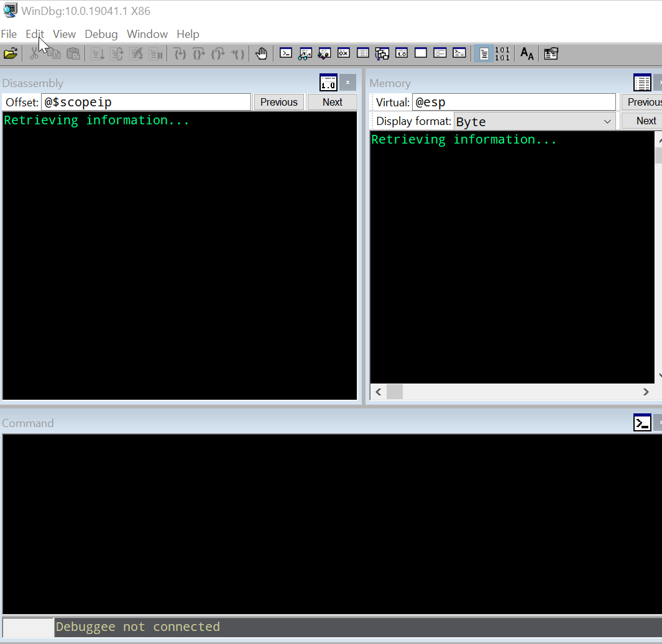Click the Copy toolbar icon
The height and width of the screenshot is (644, 662).
click(53, 53)
